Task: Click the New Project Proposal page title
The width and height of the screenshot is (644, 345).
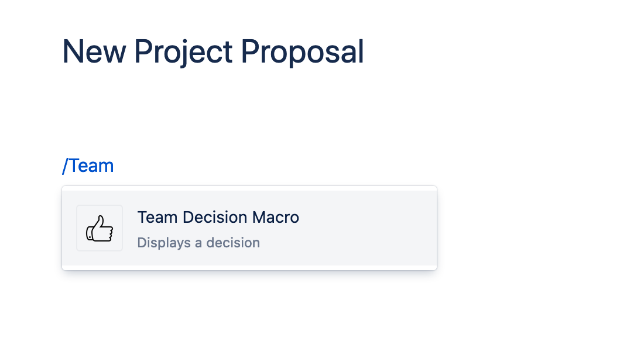Action: coord(213,51)
